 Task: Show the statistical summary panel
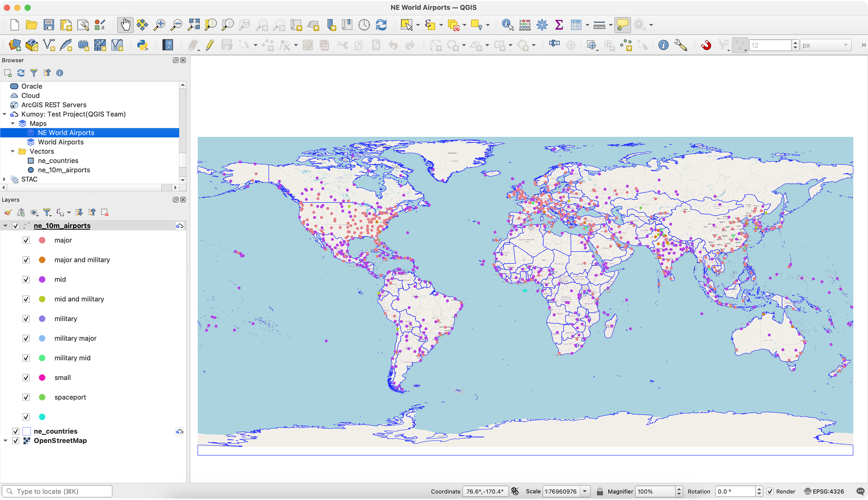point(559,25)
